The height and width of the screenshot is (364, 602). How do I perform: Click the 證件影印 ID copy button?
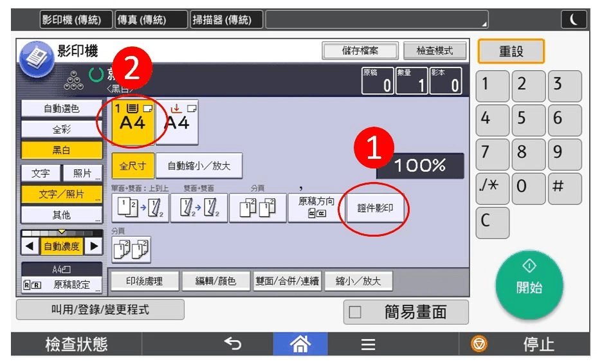click(375, 208)
